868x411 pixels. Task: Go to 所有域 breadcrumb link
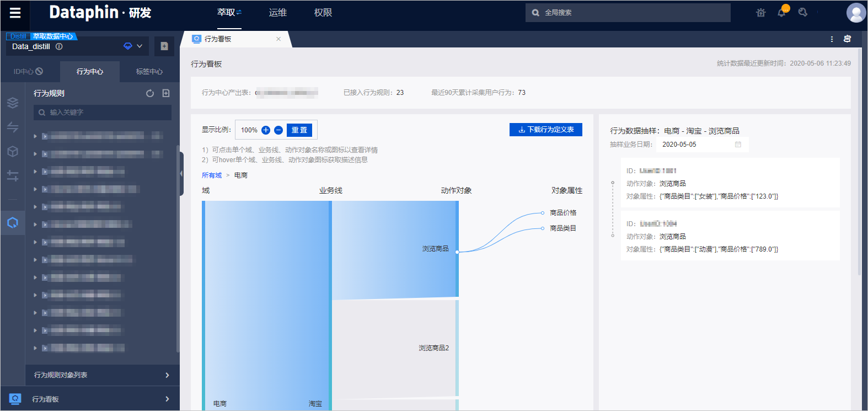pos(212,175)
